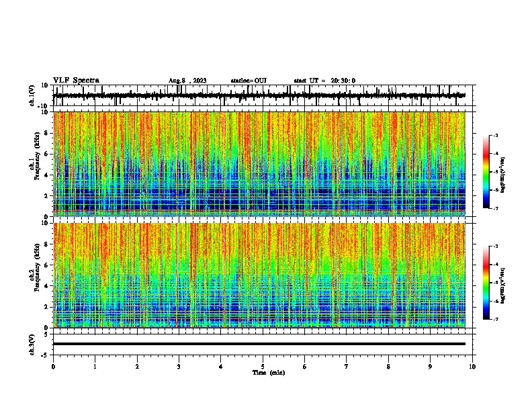This screenshot has width=532, height=411.
Task: Click time axis tick label "5"
Action: (263, 367)
